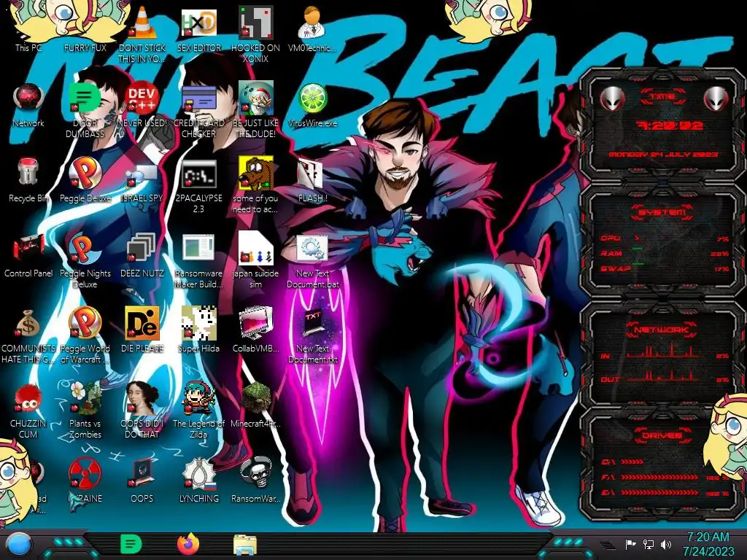Click the volume speaker tray icon
The image size is (747, 560).
point(665,544)
